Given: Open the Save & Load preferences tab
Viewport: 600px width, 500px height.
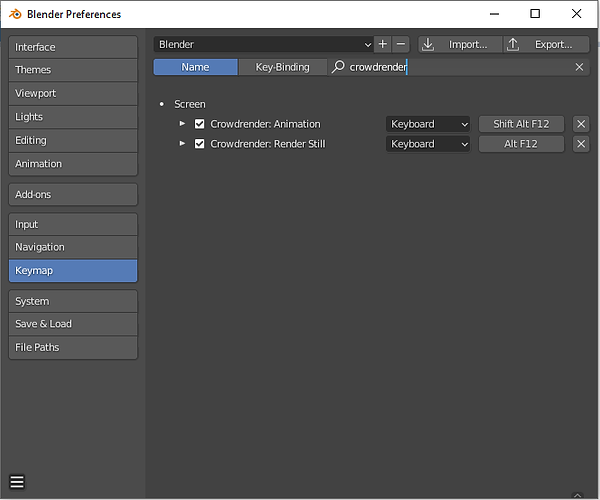Looking at the screenshot, I should click(x=73, y=324).
